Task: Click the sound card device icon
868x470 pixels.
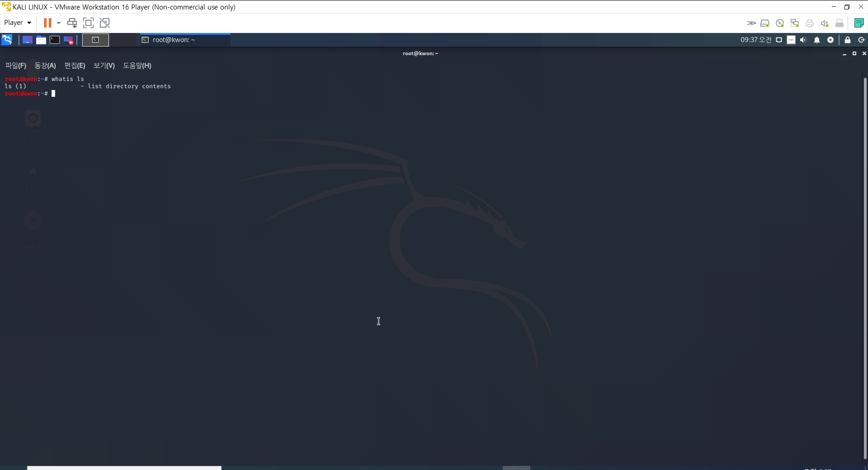Action: coord(825,23)
